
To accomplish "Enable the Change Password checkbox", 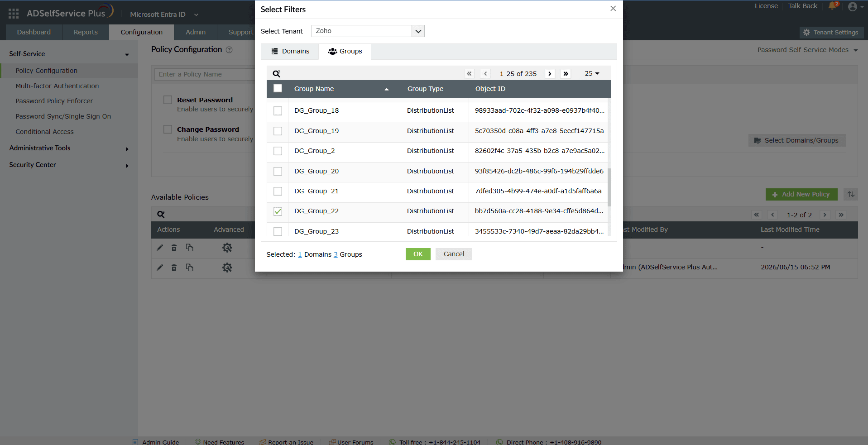I will (168, 129).
